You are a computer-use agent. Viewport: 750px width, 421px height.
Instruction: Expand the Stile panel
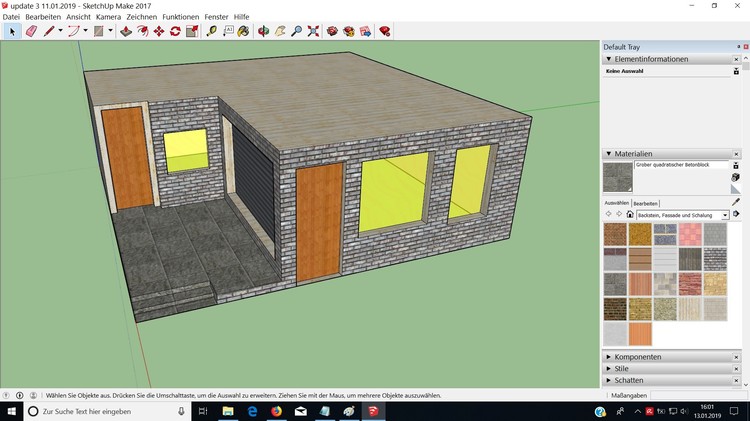[609, 368]
